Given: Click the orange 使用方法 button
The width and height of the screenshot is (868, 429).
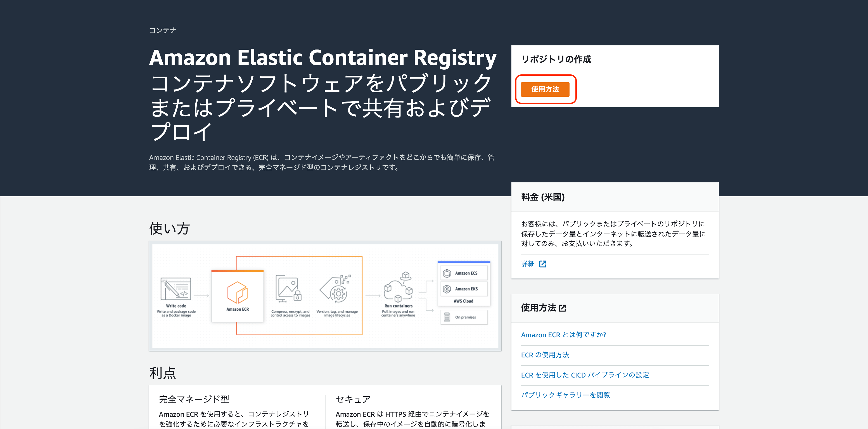Looking at the screenshot, I should [545, 89].
